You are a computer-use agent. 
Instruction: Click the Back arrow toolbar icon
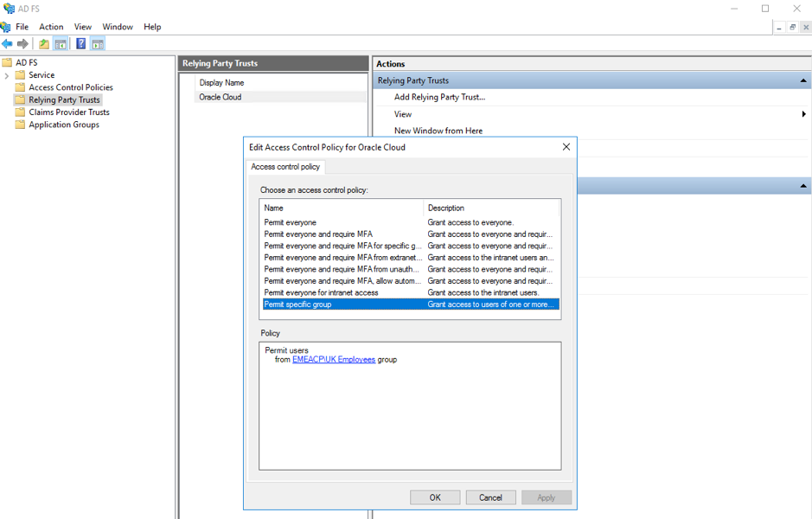[x=7, y=44]
